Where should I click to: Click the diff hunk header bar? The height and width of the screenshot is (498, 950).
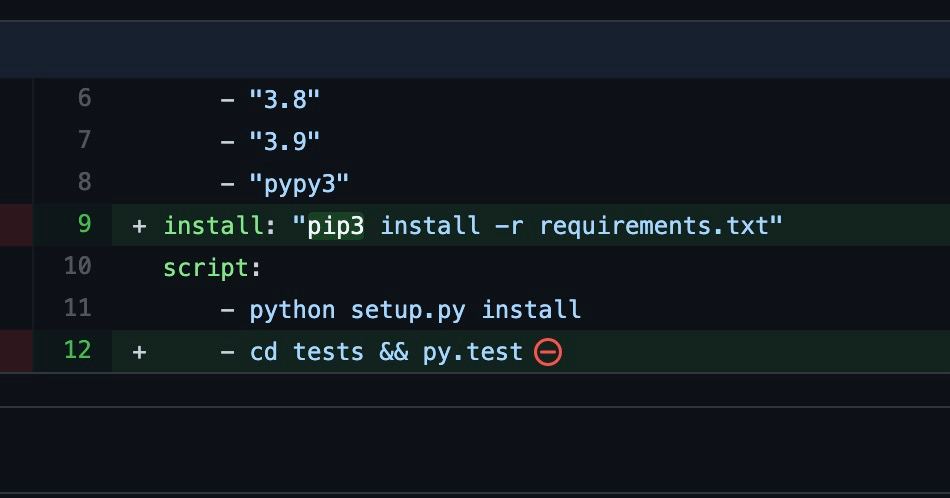(475, 50)
